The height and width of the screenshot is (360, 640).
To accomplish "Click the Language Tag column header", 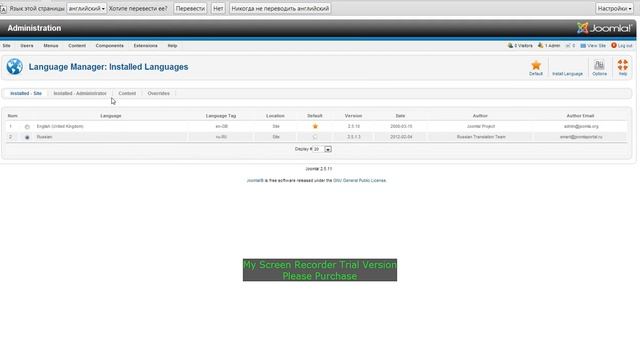I will tap(221, 116).
